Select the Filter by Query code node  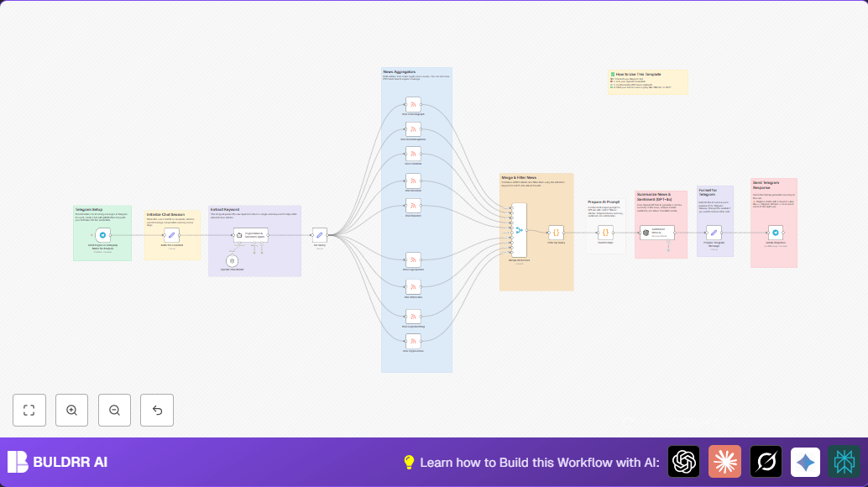[557, 233]
